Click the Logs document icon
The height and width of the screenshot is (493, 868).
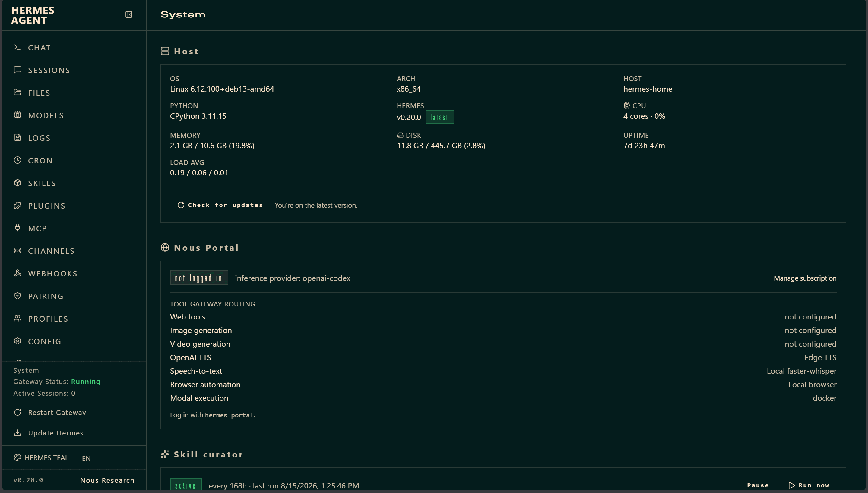(x=17, y=137)
